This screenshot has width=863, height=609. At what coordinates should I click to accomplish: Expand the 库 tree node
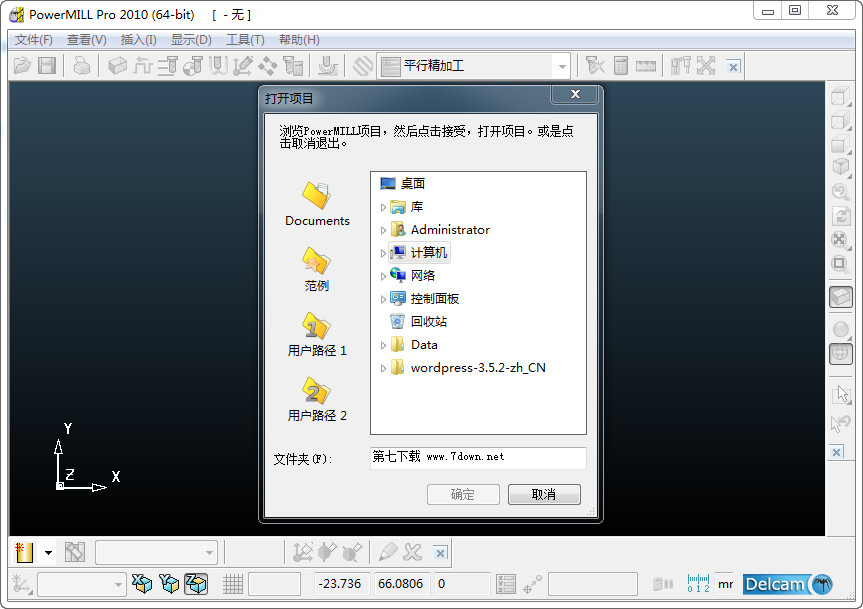383,207
